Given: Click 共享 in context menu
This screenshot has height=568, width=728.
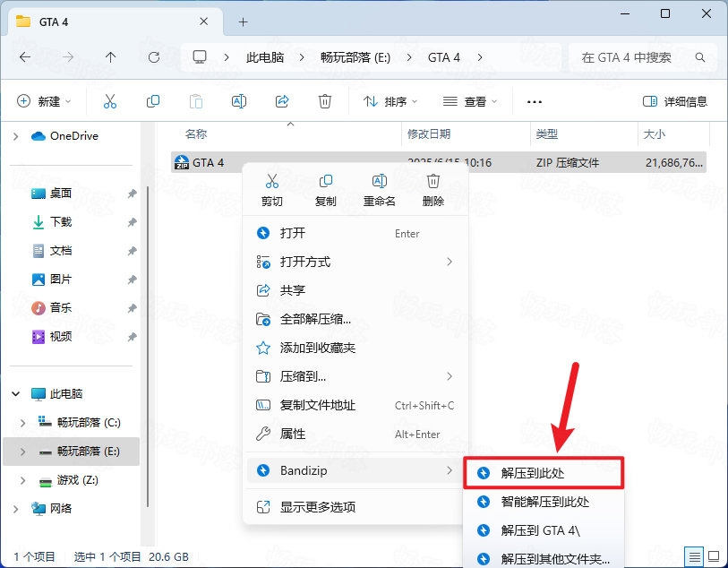Looking at the screenshot, I should click(x=355, y=291).
